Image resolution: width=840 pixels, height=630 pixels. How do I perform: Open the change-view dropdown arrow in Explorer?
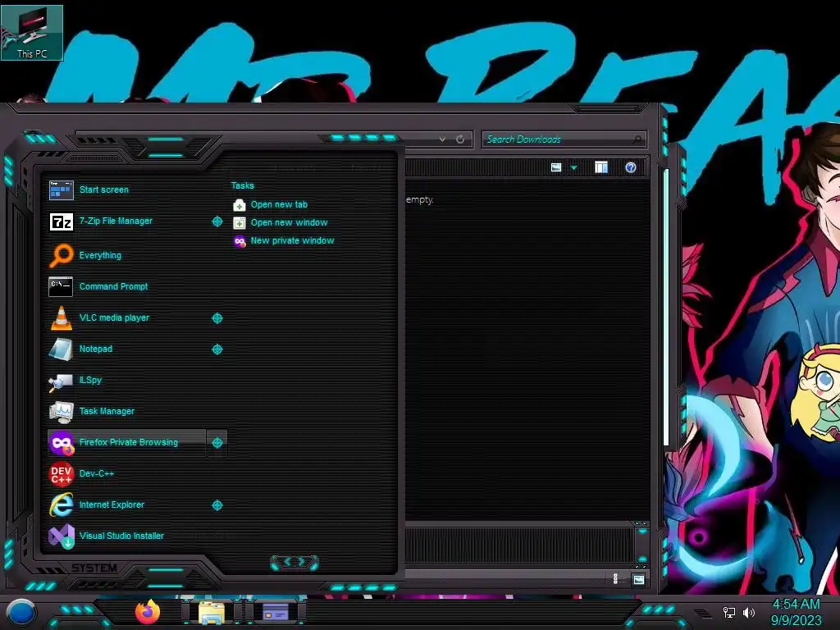point(573,167)
